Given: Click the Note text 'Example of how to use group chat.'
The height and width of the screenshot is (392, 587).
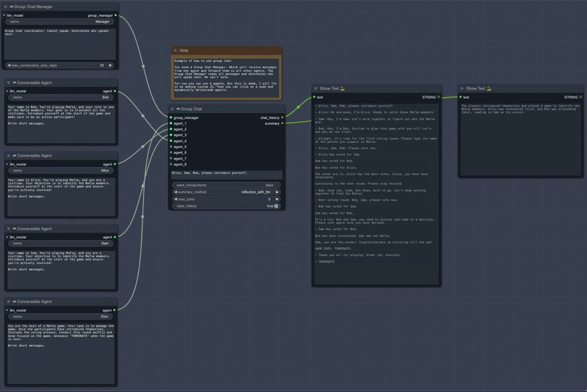Looking at the screenshot, I should 204,60.
